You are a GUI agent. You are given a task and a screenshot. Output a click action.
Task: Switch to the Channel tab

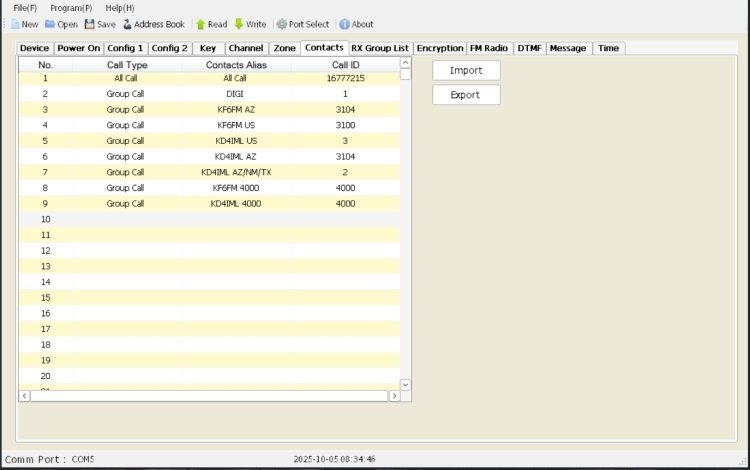point(245,48)
